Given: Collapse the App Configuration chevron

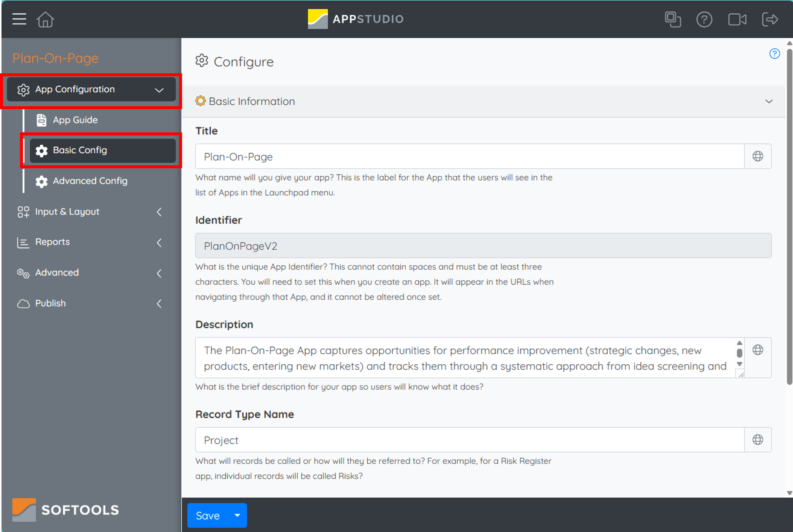Looking at the screenshot, I should [159, 90].
